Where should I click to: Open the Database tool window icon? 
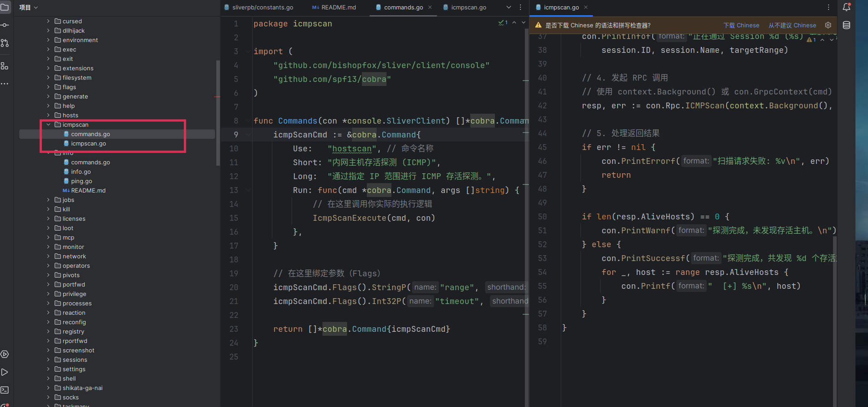coord(847,25)
